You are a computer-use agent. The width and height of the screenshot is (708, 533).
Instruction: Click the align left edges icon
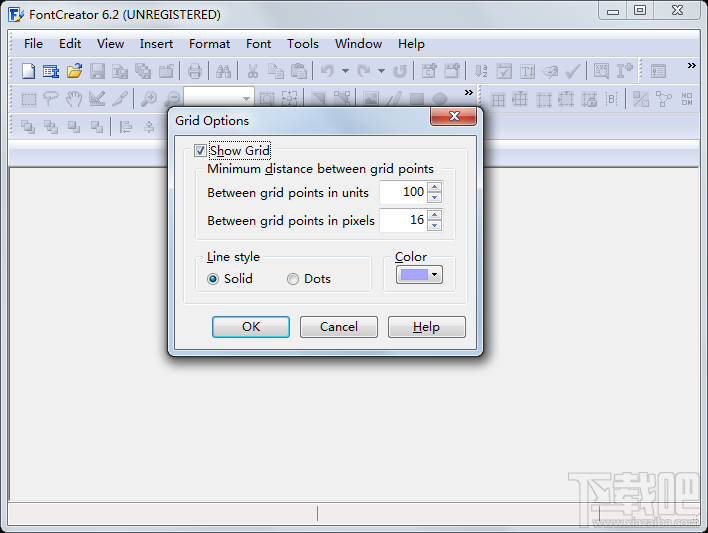pyautogui.click(x=126, y=127)
